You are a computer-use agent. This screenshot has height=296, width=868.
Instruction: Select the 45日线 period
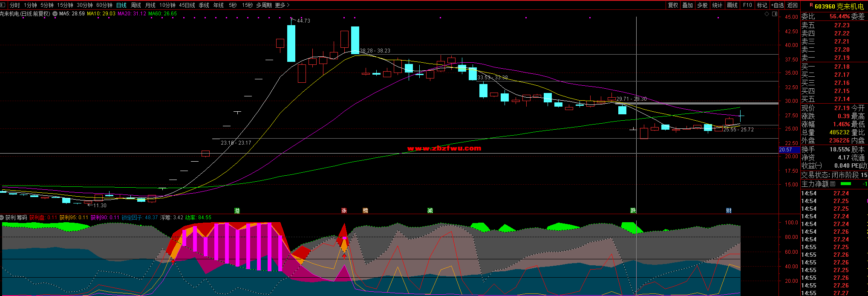187,5
